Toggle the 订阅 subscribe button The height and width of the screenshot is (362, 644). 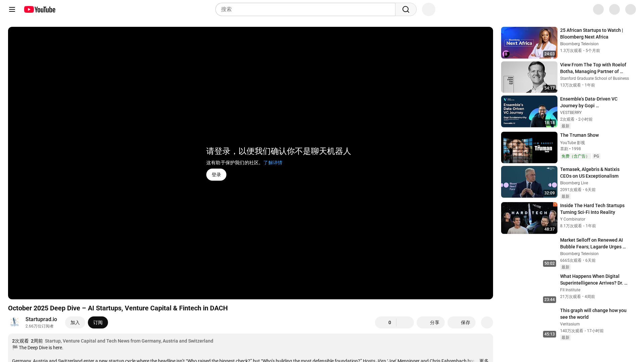coord(98,322)
